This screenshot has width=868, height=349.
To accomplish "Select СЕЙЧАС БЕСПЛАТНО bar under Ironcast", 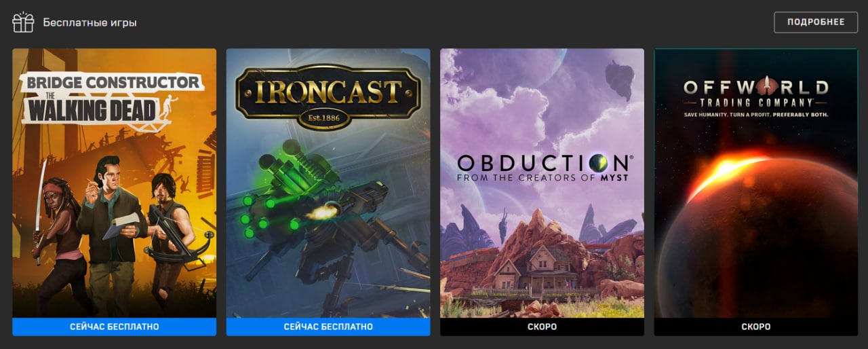I will point(328,327).
